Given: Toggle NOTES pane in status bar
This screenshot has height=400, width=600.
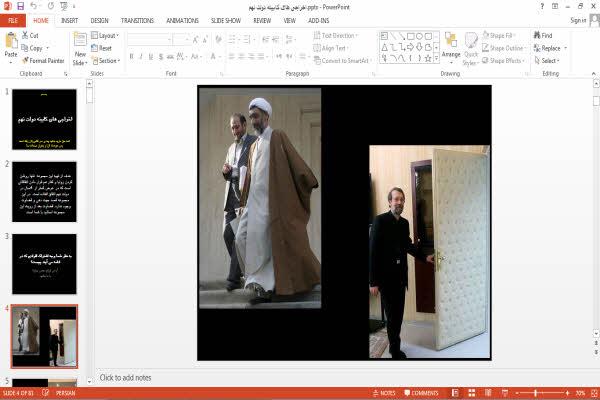Looking at the screenshot, I should pos(384,393).
